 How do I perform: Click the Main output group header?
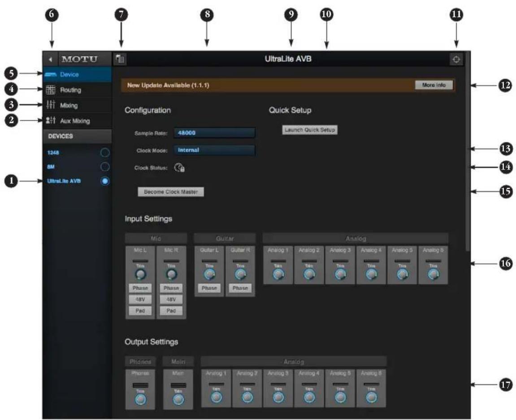click(178, 361)
